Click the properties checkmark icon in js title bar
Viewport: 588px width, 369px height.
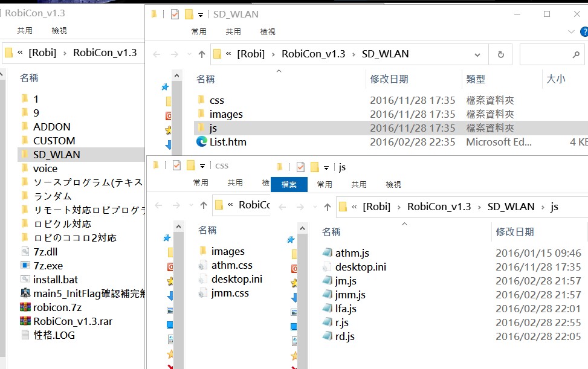[300, 167]
